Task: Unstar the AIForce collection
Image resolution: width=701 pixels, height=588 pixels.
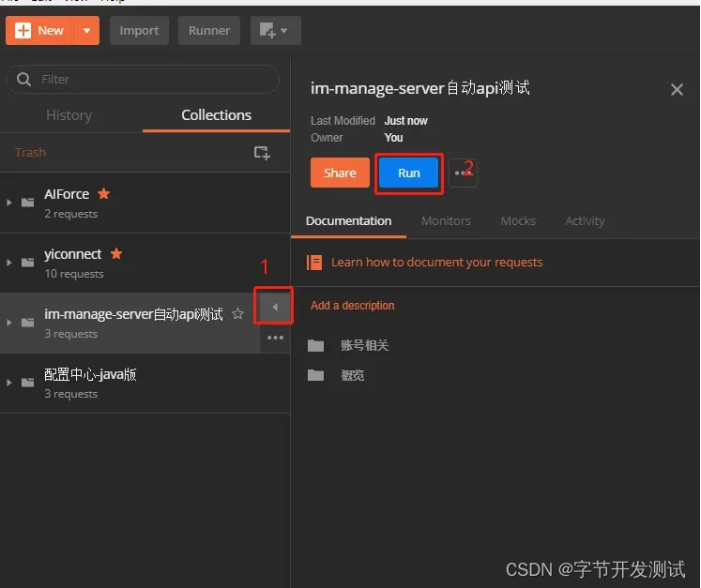Action: point(104,193)
